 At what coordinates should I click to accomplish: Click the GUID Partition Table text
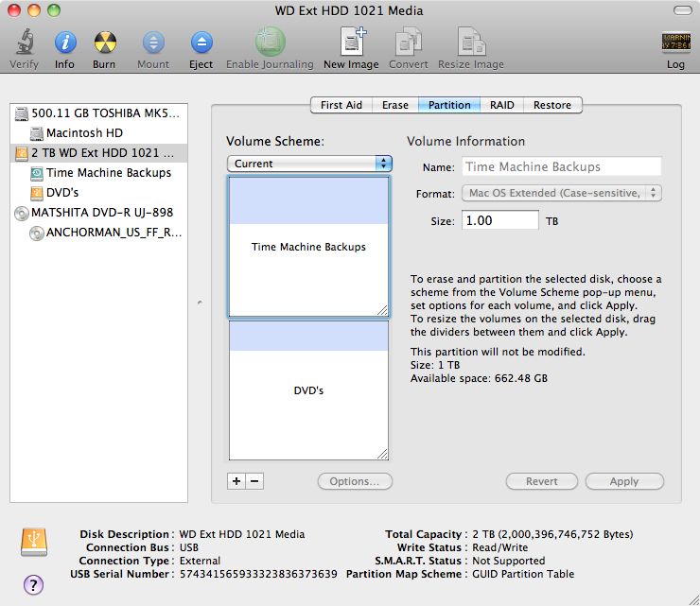523,574
